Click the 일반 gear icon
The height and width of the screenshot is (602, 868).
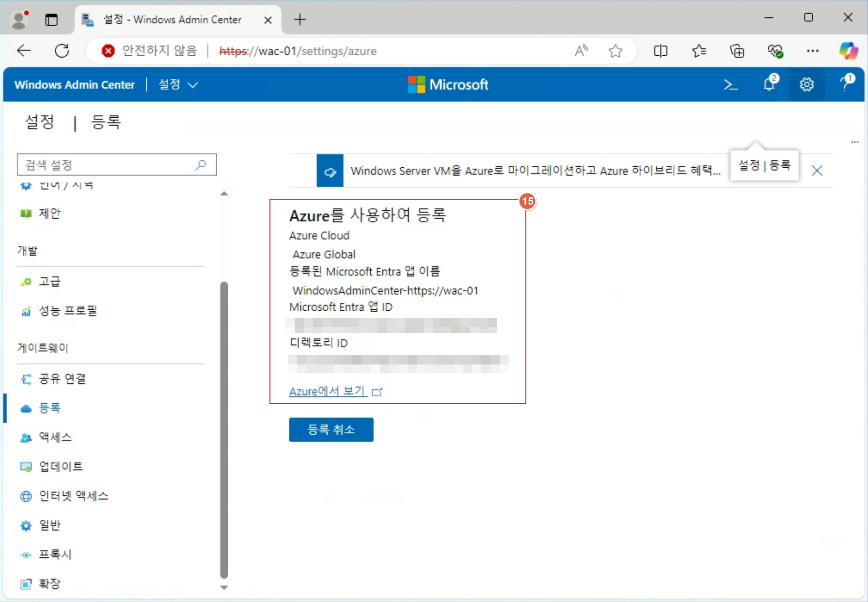[x=26, y=525]
